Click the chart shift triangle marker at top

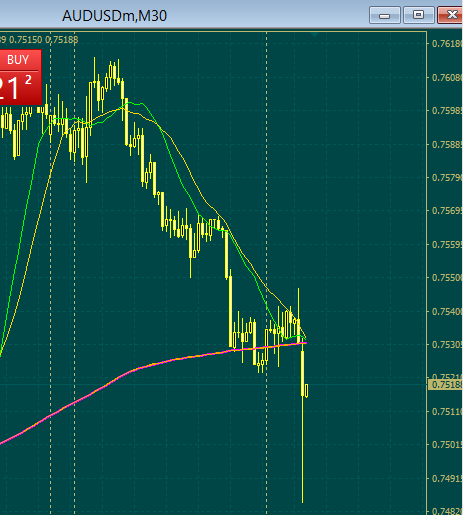(x=314, y=34)
